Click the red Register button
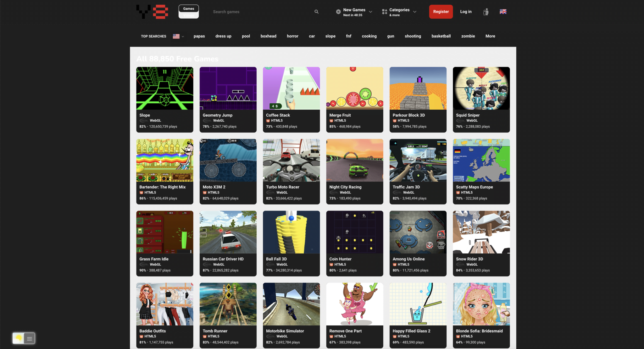This screenshot has height=349, width=644. (x=441, y=12)
